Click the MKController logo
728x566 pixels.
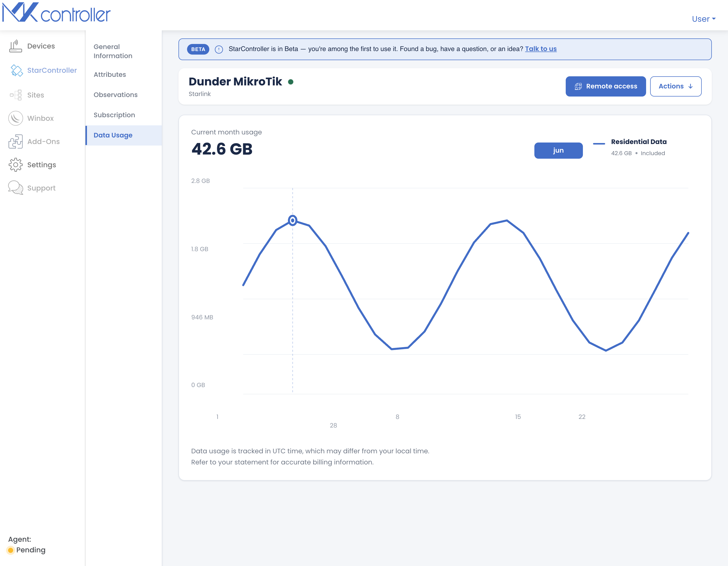pyautogui.click(x=56, y=13)
